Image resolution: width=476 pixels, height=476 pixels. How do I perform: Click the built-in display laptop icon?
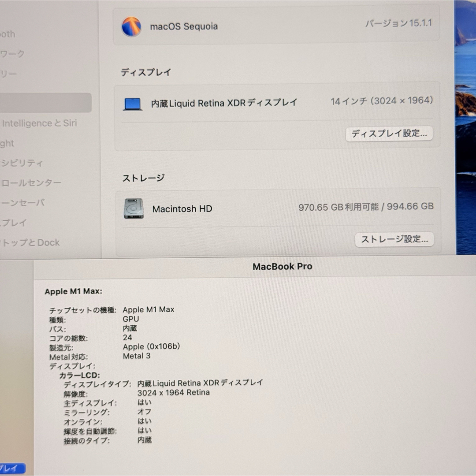[x=133, y=104]
